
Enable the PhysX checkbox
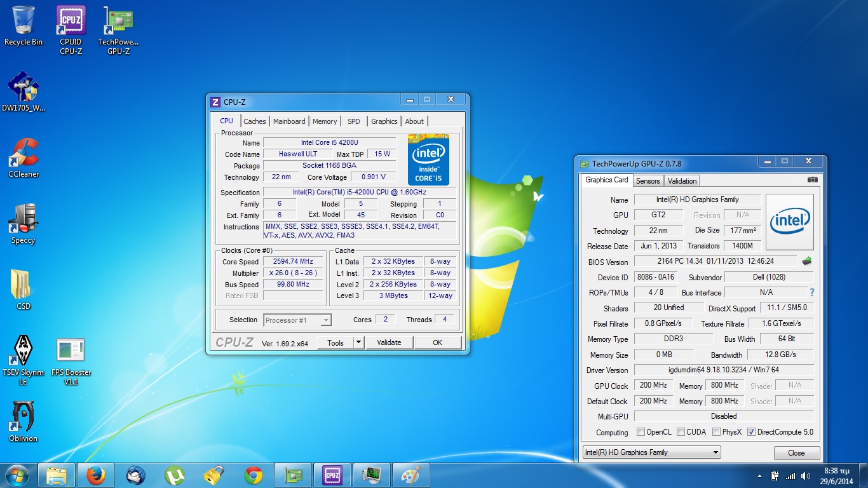pyautogui.click(x=717, y=432)
